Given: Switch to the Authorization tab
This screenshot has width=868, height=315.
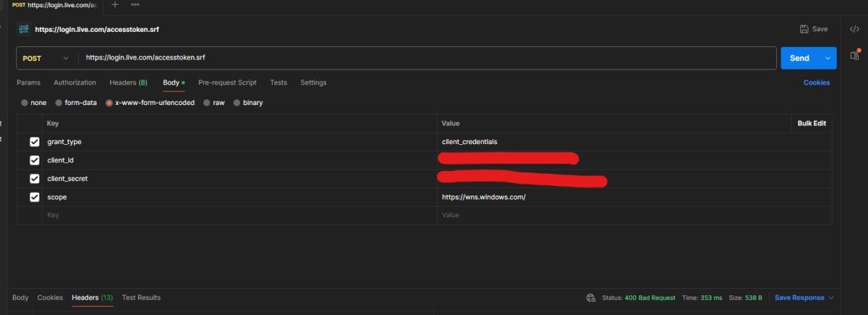Looking at the screenshot, I should point(75,83).
